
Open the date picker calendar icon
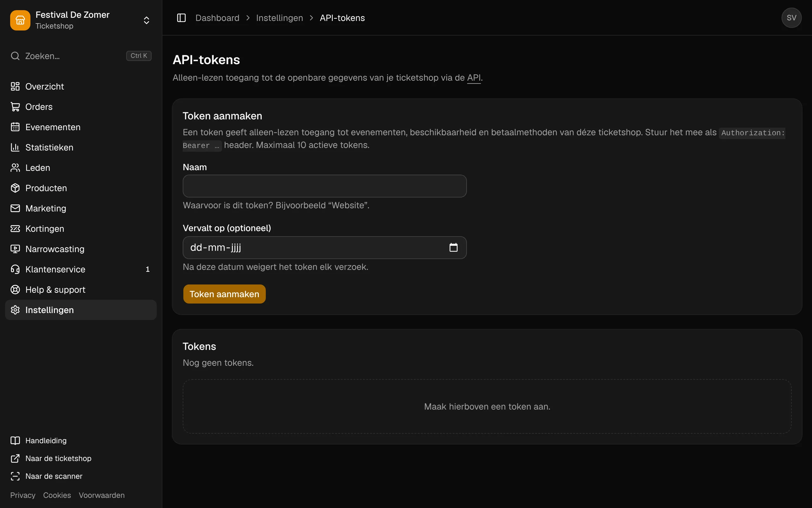tap(453, 248)
